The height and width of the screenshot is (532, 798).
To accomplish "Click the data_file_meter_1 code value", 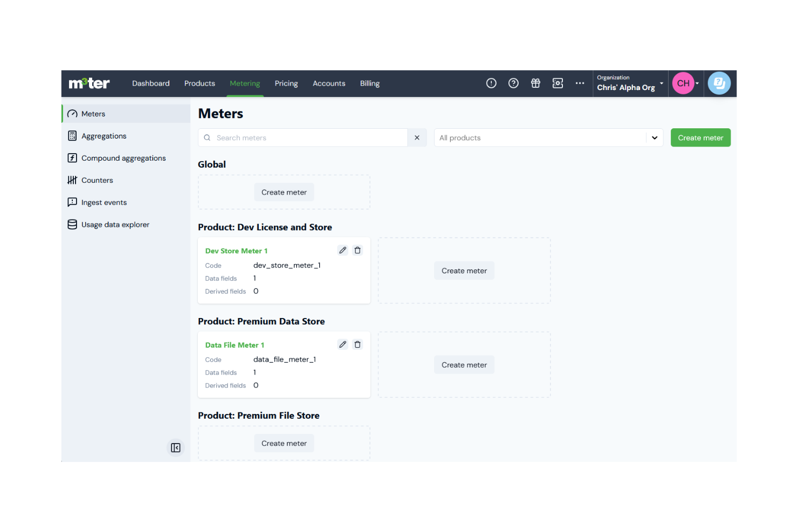I will (285, 360).
